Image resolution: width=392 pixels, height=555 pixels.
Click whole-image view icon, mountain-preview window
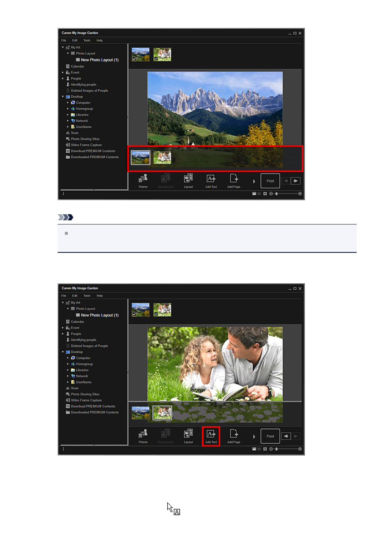(265, 194)
